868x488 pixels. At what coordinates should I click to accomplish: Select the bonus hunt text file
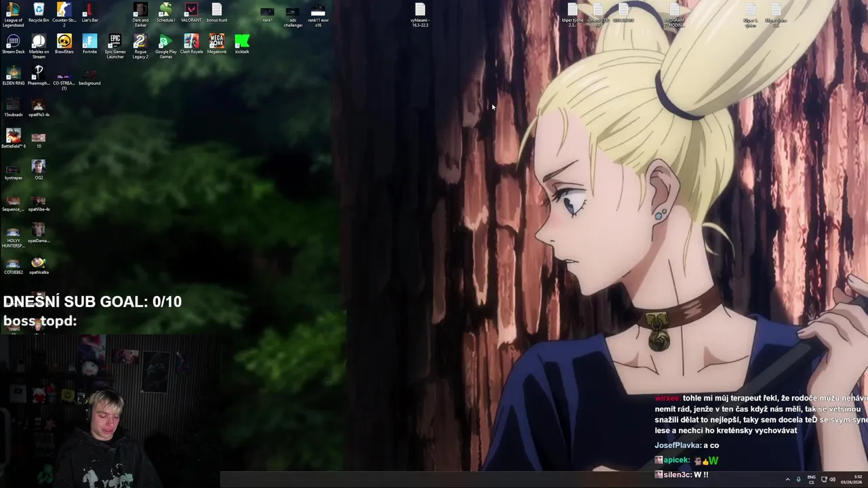[x=217, y=13]
